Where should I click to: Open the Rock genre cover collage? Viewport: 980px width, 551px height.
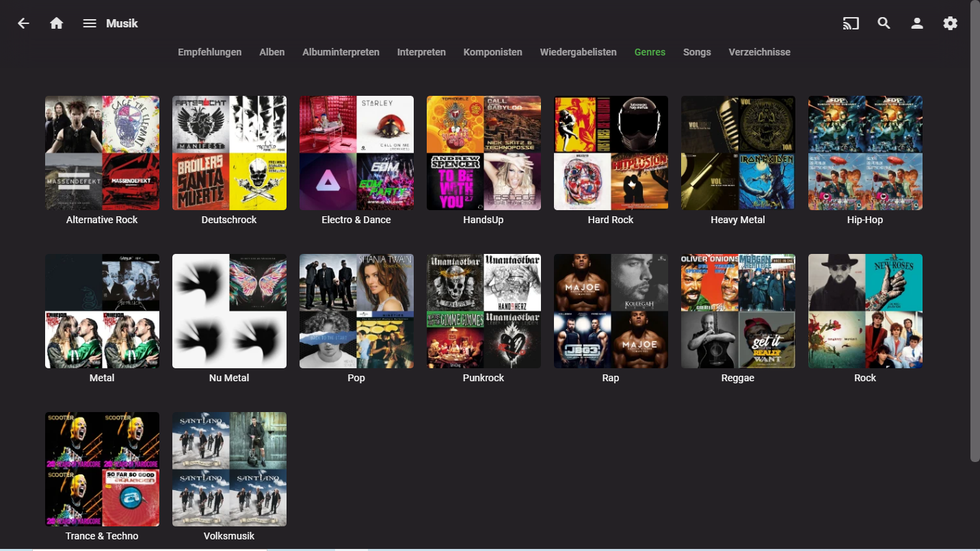coord(865,311)
